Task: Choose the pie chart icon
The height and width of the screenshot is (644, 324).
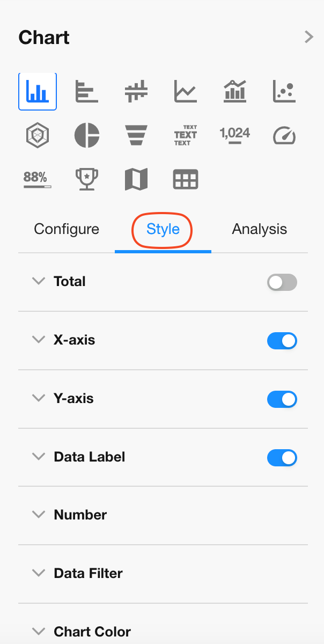Action: click(x=86, y=135)
